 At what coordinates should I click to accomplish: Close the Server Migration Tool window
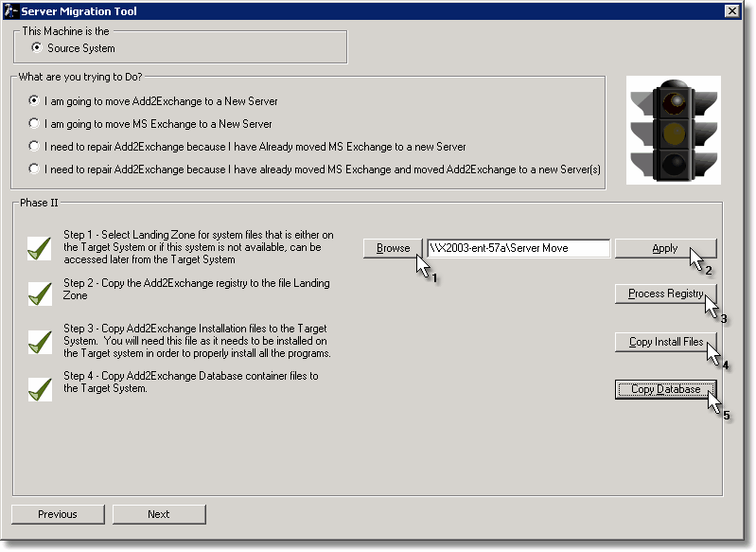(x=732, y=10)
